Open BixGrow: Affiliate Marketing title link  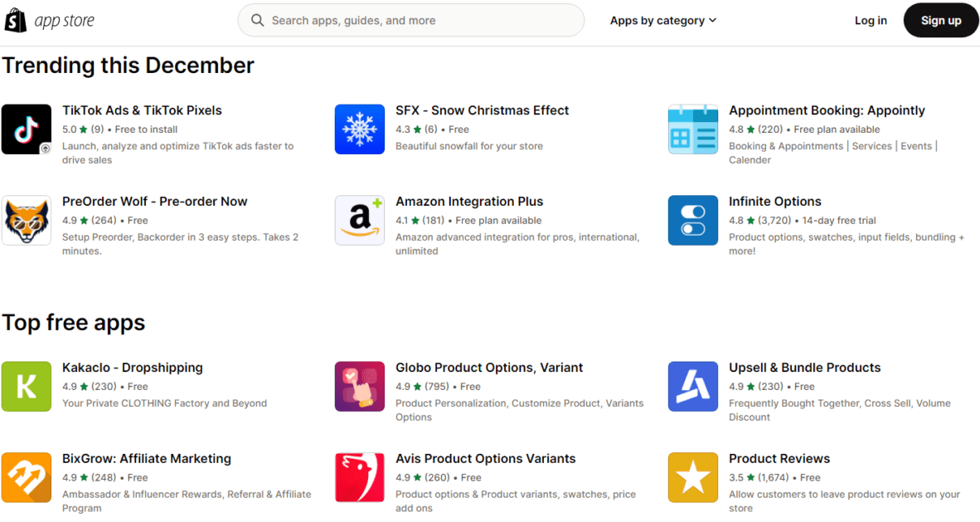pos(147,459)
